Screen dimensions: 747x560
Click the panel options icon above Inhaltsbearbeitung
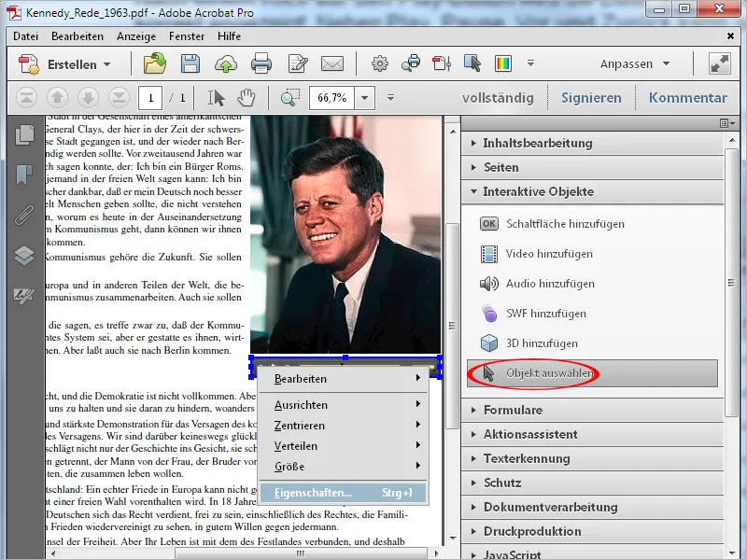(x=727, y=123)
